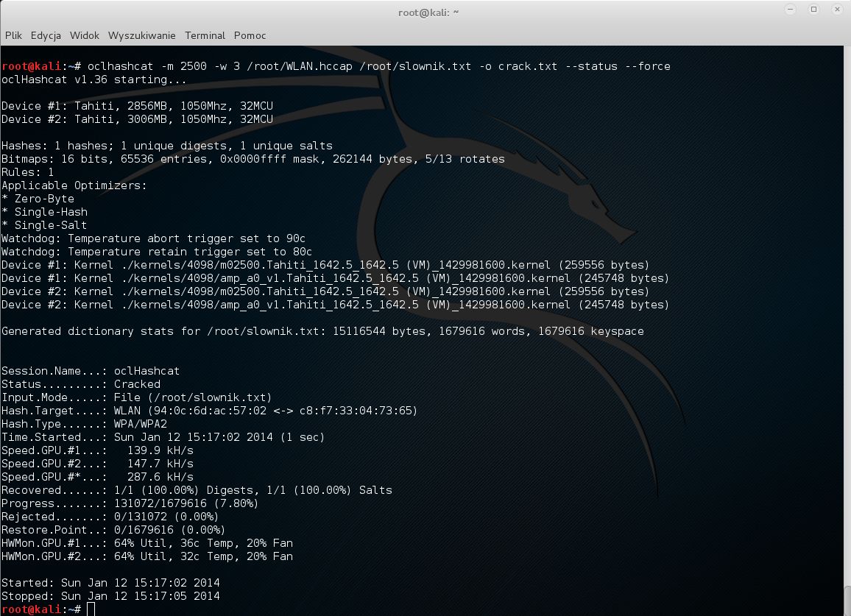Click the 'HWMon.GPU.#1' 36c Temp line
The image size is (851, 616).
[147, 543]
